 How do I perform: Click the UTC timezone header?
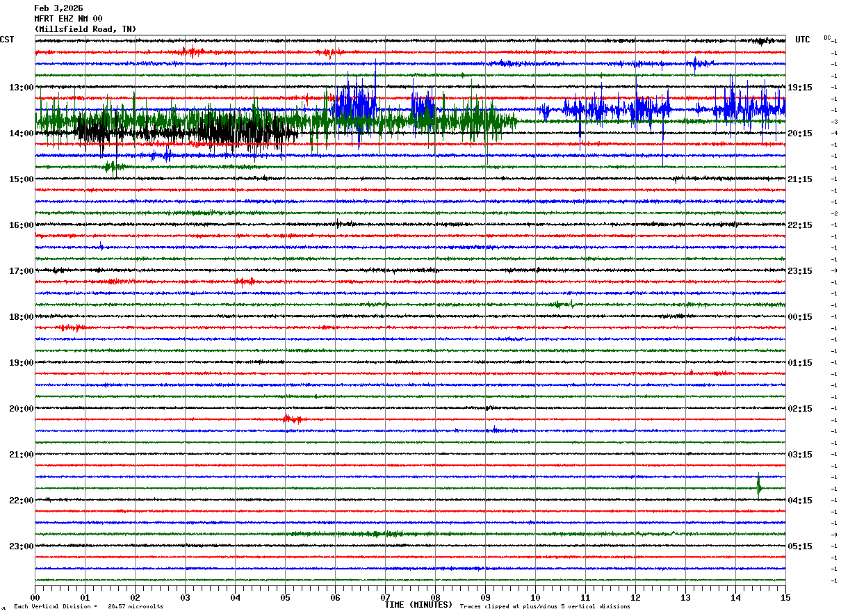(x=802, y=40)
